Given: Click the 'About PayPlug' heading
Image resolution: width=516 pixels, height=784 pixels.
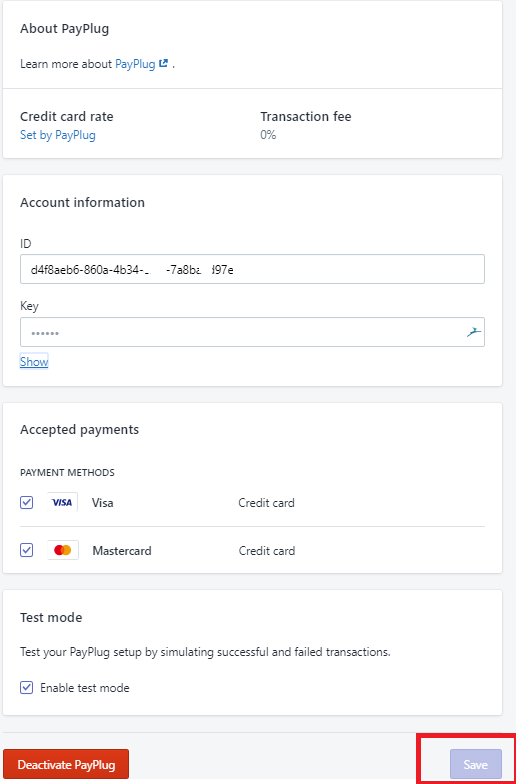Looking at the screenshot, I should tap(64, 29).
